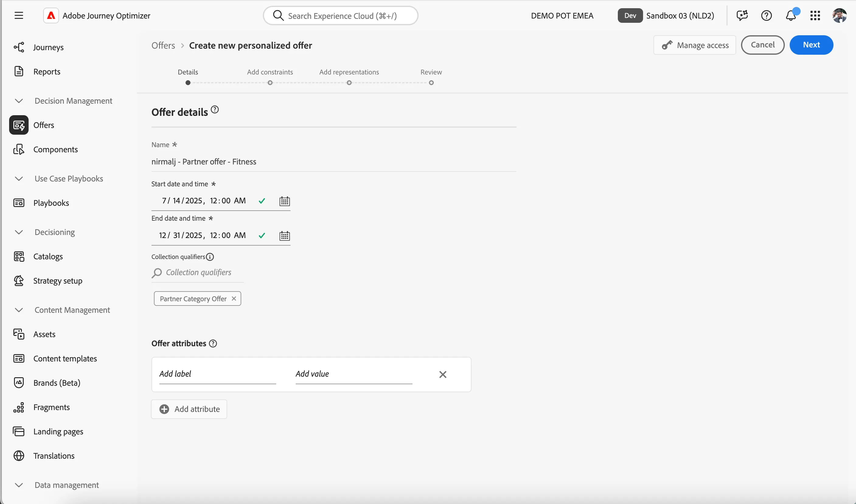856x504 pixels.
Task: Show Collection qualifiers info icon
Action: (x=210, y=257)
